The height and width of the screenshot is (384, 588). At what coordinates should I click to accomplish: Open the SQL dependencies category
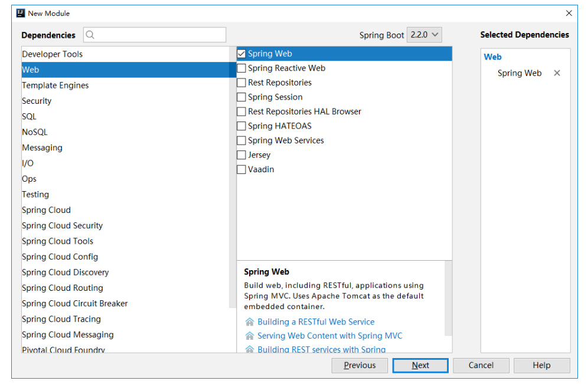[30, 117]
